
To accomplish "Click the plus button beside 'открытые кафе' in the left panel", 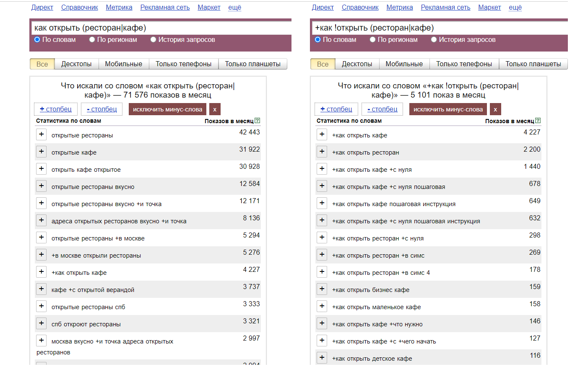I will [x=41, y=152].
